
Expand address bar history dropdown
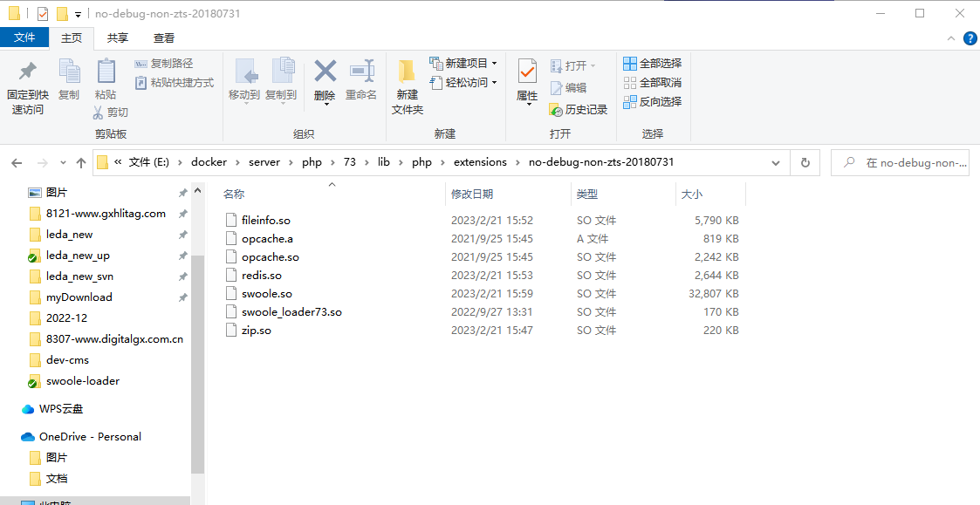[x=776, y=162]
